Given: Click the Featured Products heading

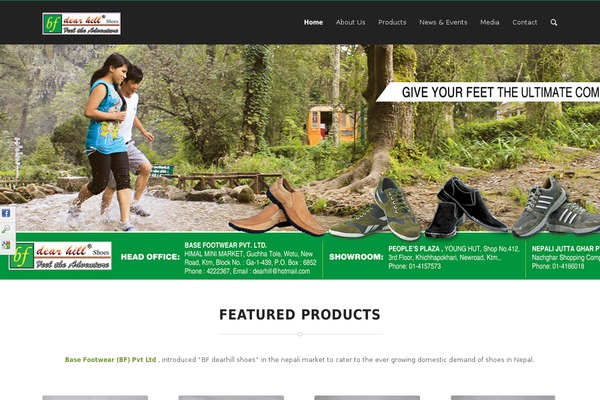Looking at the screenshot, I should coord(300,315).
